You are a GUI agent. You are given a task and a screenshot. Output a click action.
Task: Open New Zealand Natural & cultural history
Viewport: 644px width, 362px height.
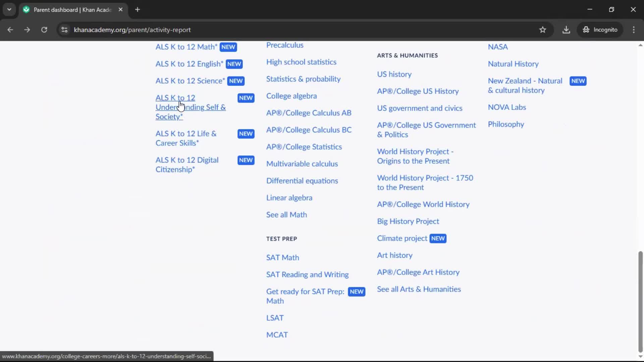click(x=525, y=86)
